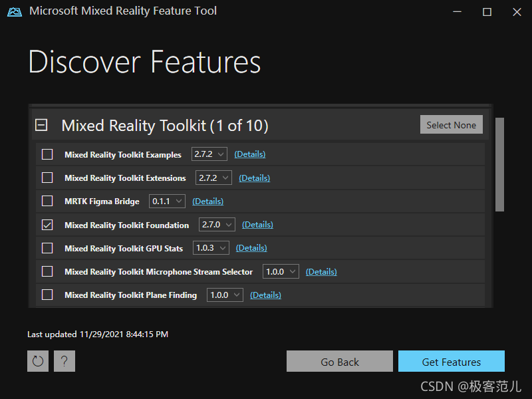View Details link for Toolkit Extensions
The image size is (532, 399).
point(255,178)
